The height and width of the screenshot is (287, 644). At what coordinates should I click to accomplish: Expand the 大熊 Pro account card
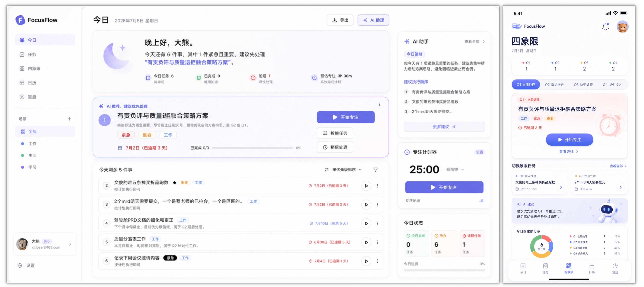45,244
